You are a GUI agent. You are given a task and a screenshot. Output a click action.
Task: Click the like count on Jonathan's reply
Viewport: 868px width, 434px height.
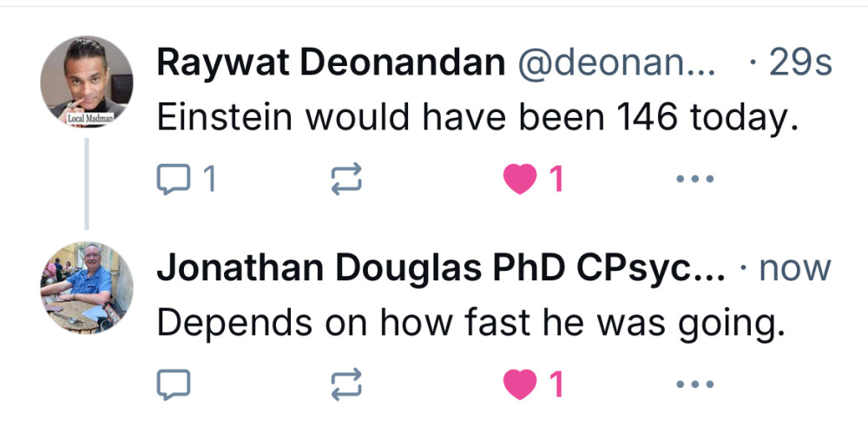[556, 385]
